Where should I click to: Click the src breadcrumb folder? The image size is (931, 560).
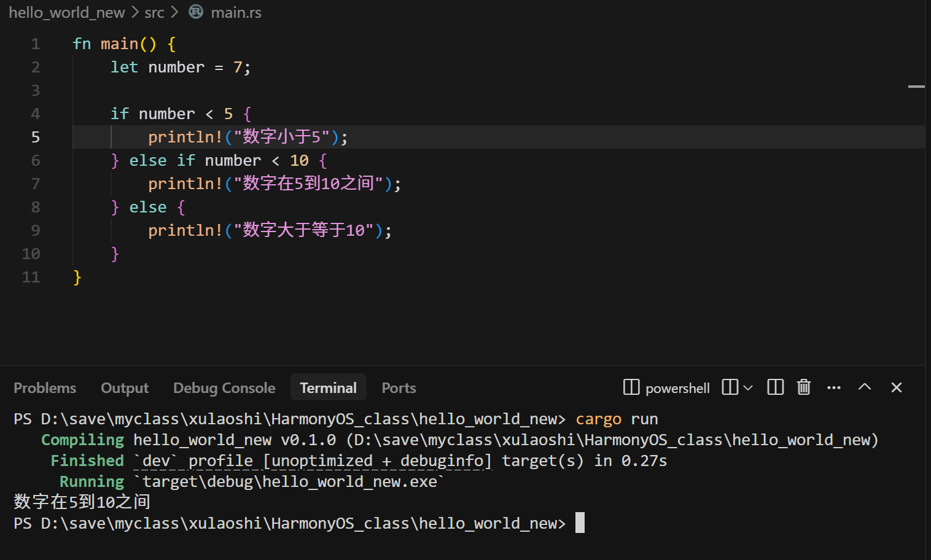[x=155, y=12]
